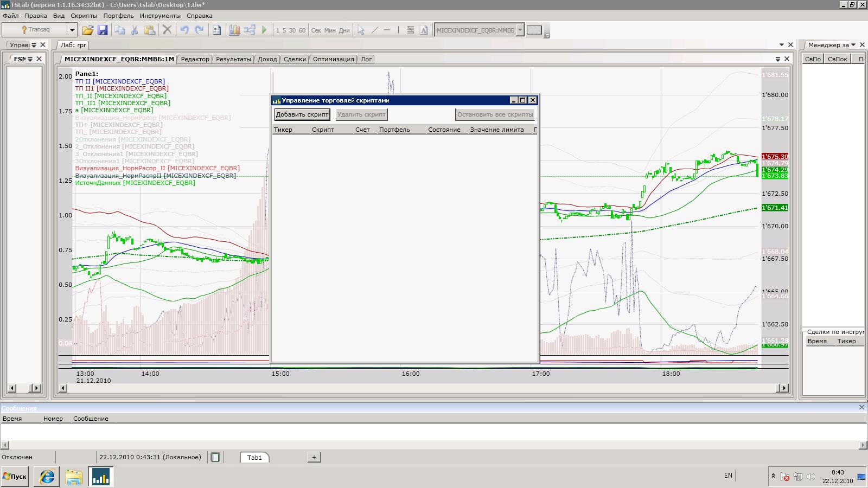
Task: Switch to the 'Оптимизация' tab
Action: [x=333, y=59]
